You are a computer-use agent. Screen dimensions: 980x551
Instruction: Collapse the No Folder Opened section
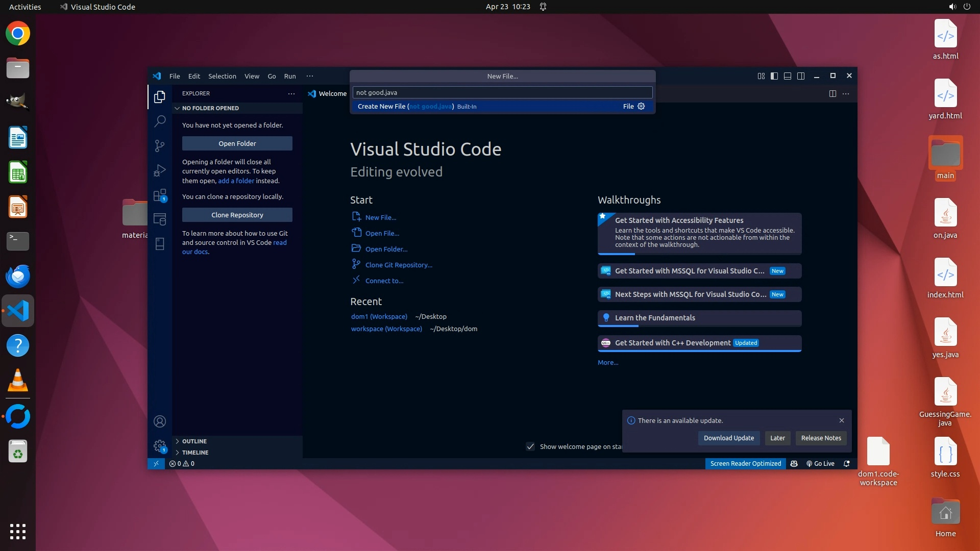point(210,108)
